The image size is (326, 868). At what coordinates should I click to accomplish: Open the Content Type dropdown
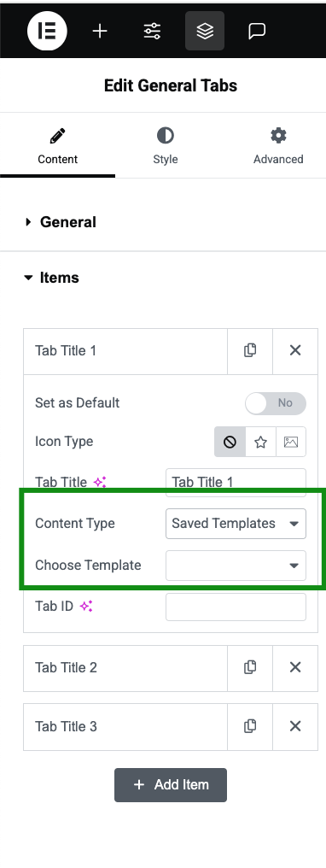[x=236, y=524]
